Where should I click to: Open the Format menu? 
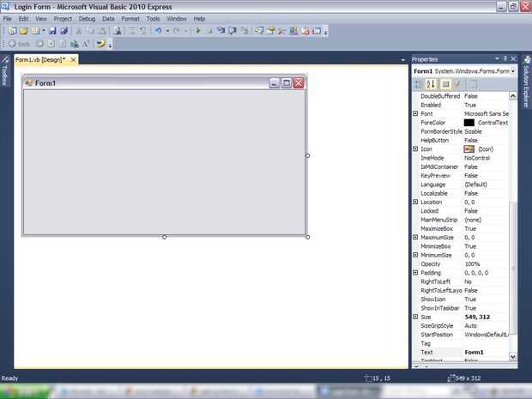click(x=130, y=19)
